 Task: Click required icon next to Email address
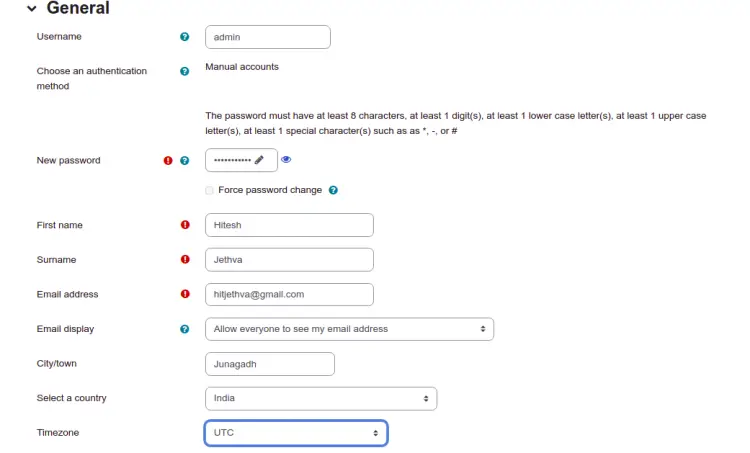[x=185, y=294]
